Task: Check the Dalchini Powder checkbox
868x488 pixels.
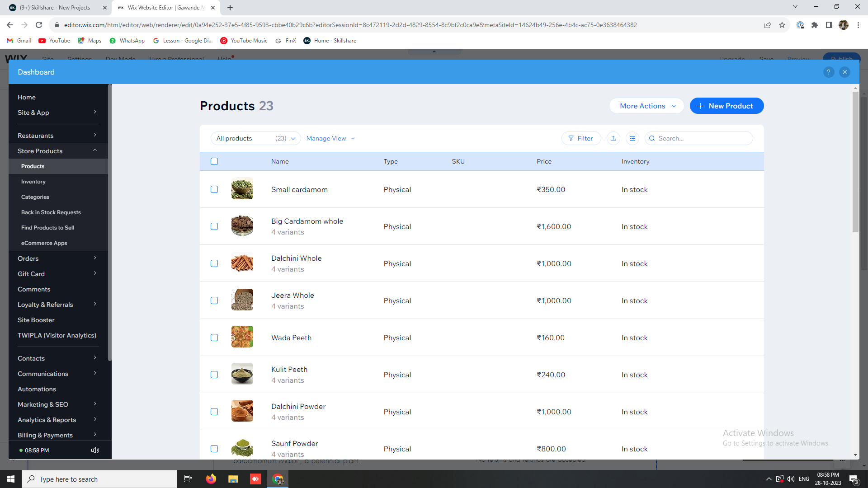Action: (x=214, y=412)
